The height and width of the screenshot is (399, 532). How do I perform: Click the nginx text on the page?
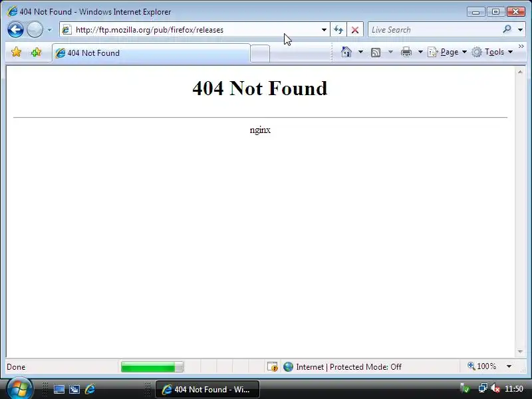(x=260, y=130)
